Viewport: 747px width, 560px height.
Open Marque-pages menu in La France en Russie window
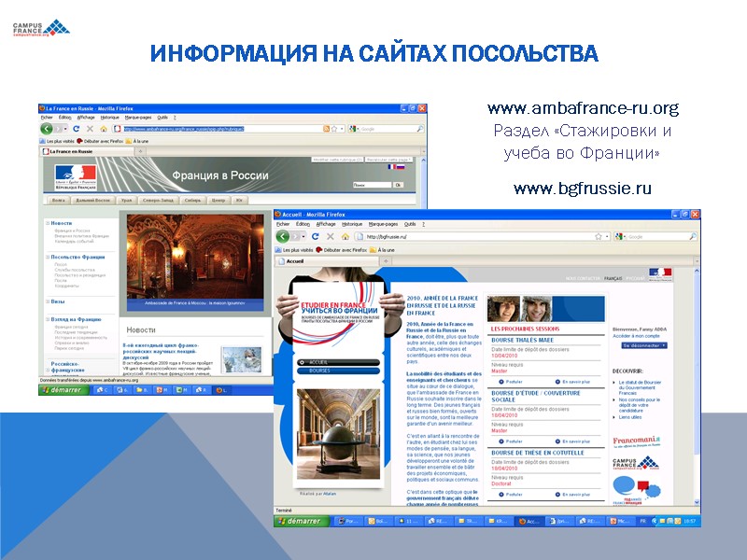138,118
